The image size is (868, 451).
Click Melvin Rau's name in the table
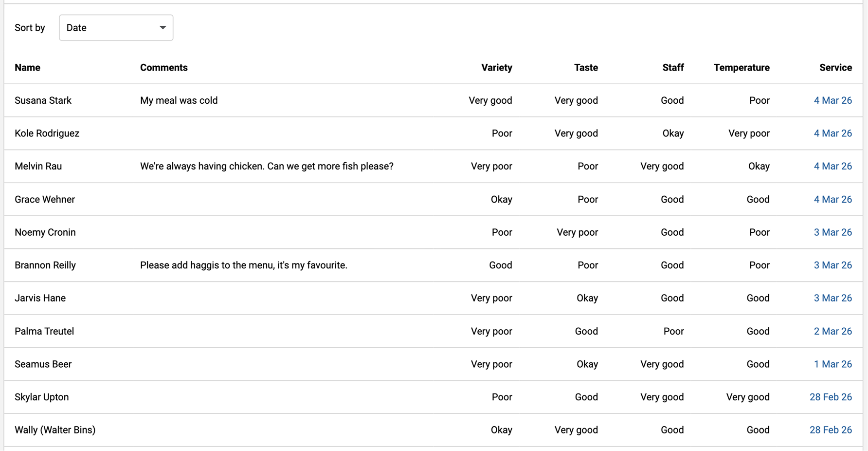coord(38,166)
